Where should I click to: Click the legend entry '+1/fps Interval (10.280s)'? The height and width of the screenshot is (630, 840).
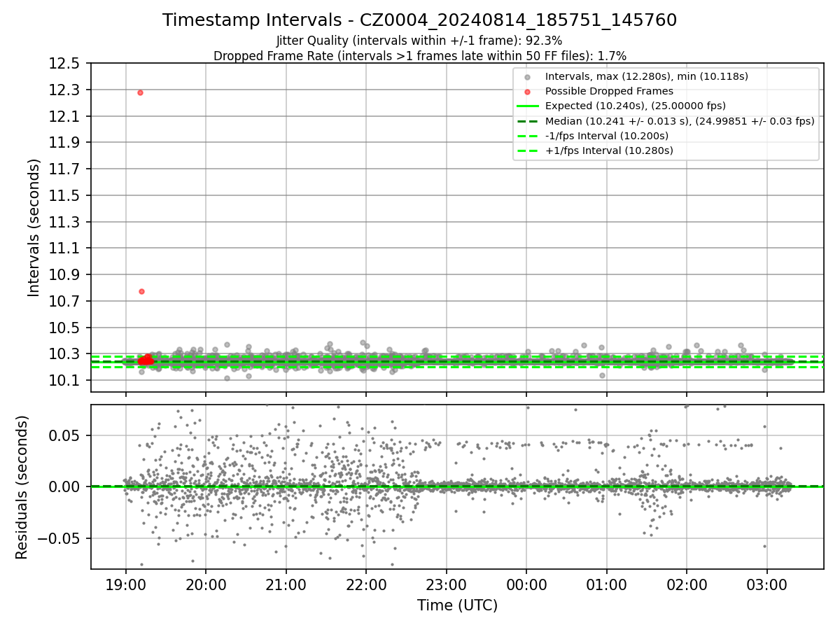(x=609, y=150)
